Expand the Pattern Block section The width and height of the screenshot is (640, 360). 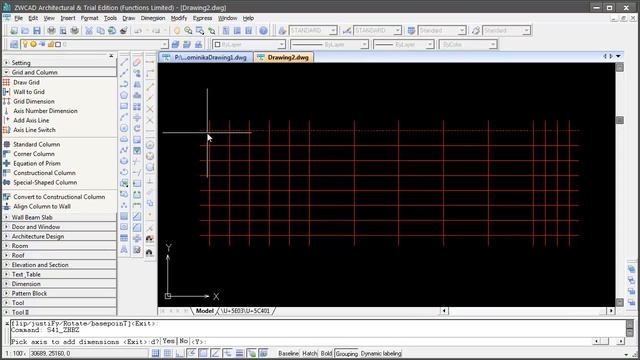pos(7,293)
